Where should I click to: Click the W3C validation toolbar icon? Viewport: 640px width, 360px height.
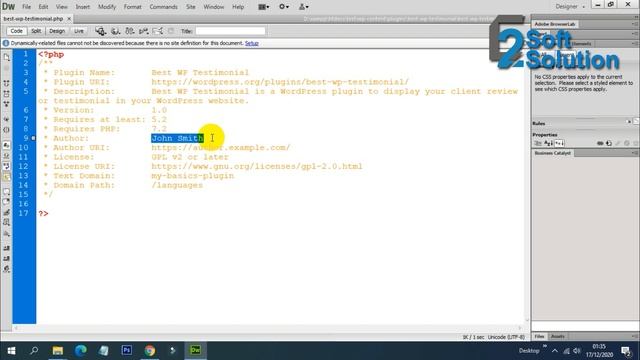[130, 31]
